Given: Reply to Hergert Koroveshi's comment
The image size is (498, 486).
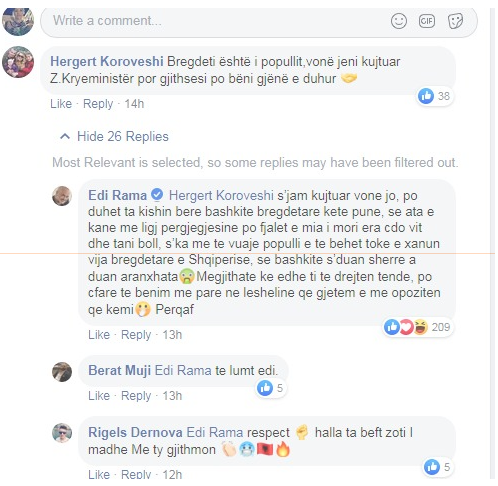Looking at the screenshot, I should click(x=98, y=104).
